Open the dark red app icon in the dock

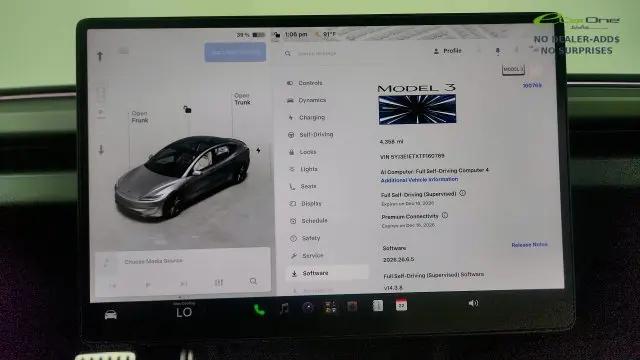coord(352,306)
